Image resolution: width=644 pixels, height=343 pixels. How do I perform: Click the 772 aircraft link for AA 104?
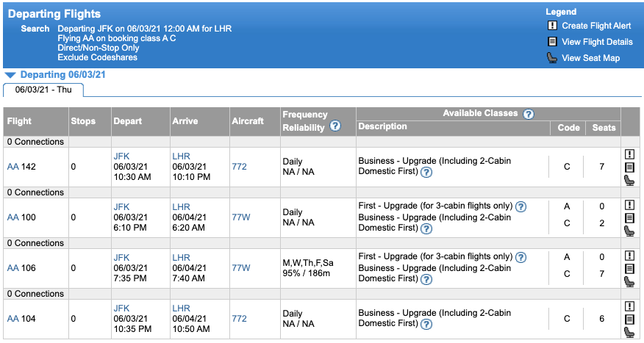point(239,319)
